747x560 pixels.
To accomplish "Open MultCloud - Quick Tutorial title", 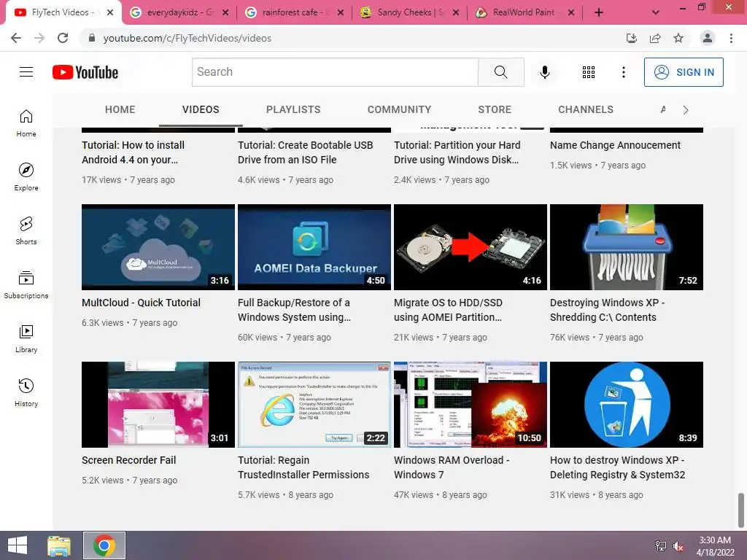I will 141,303.
